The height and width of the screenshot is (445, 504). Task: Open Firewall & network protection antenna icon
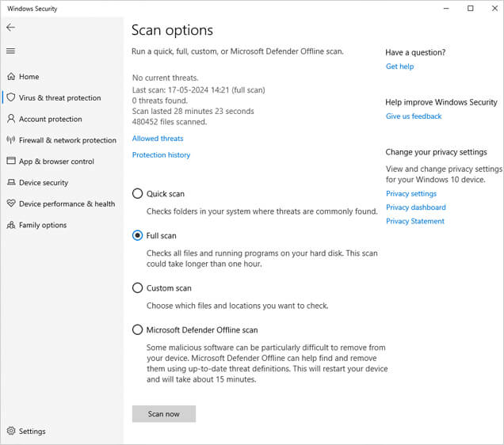[11, 140]
